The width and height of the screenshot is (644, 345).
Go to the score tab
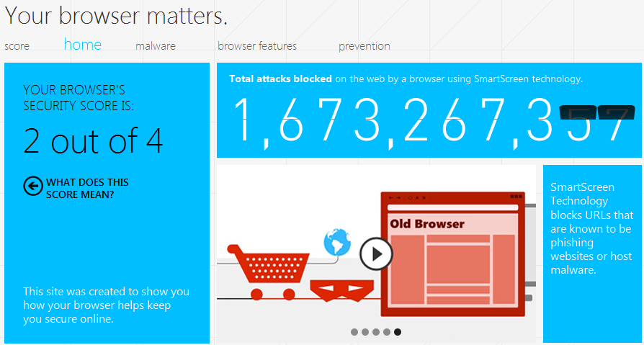[x=17, y=46]
